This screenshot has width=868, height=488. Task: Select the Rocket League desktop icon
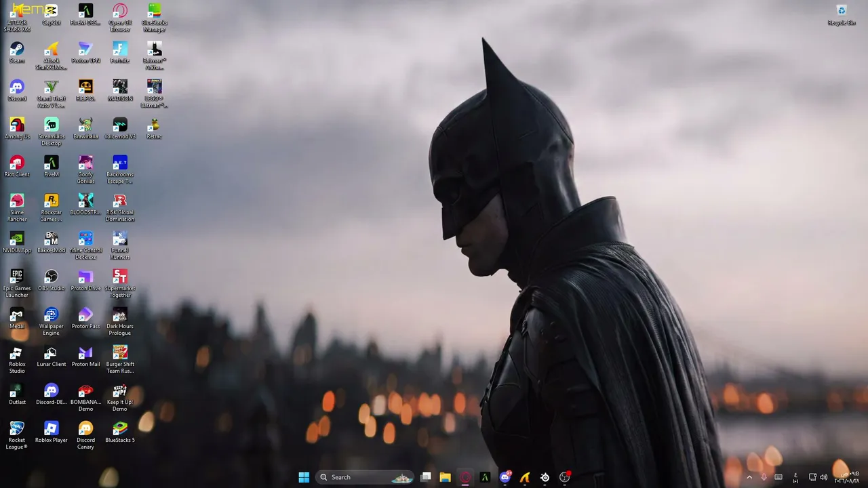[17, 436]
